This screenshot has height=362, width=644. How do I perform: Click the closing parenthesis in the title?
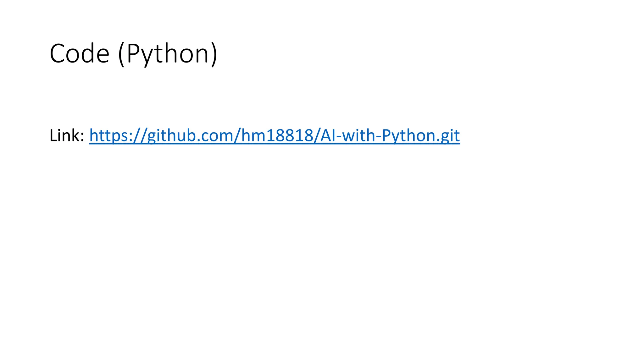pos(214,54)
